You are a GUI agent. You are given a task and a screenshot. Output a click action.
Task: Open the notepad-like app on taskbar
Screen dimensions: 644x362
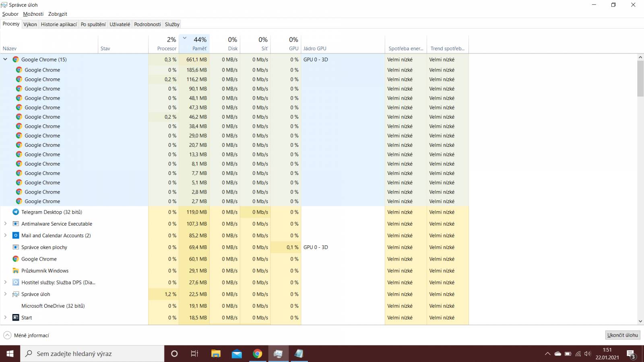(299, 354)
